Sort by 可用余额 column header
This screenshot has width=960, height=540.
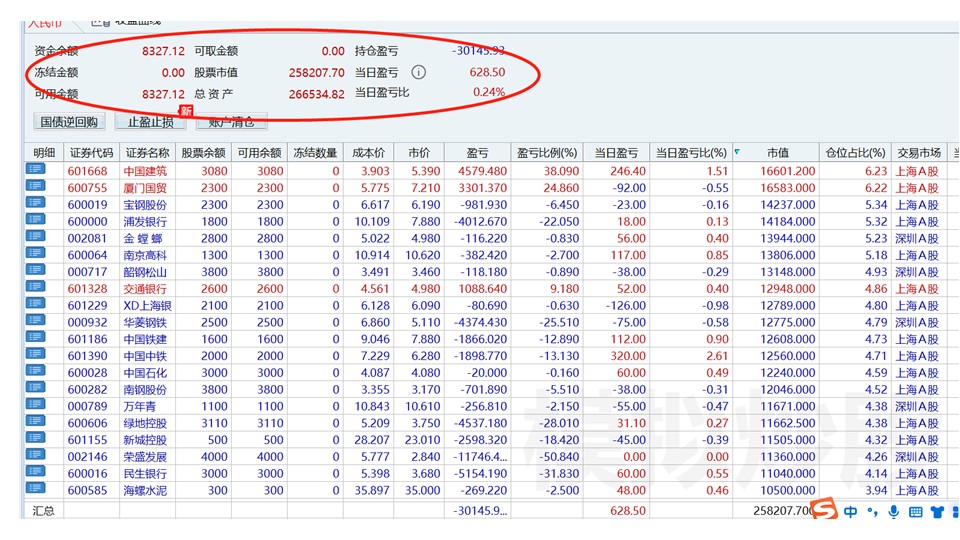[260, 152]
